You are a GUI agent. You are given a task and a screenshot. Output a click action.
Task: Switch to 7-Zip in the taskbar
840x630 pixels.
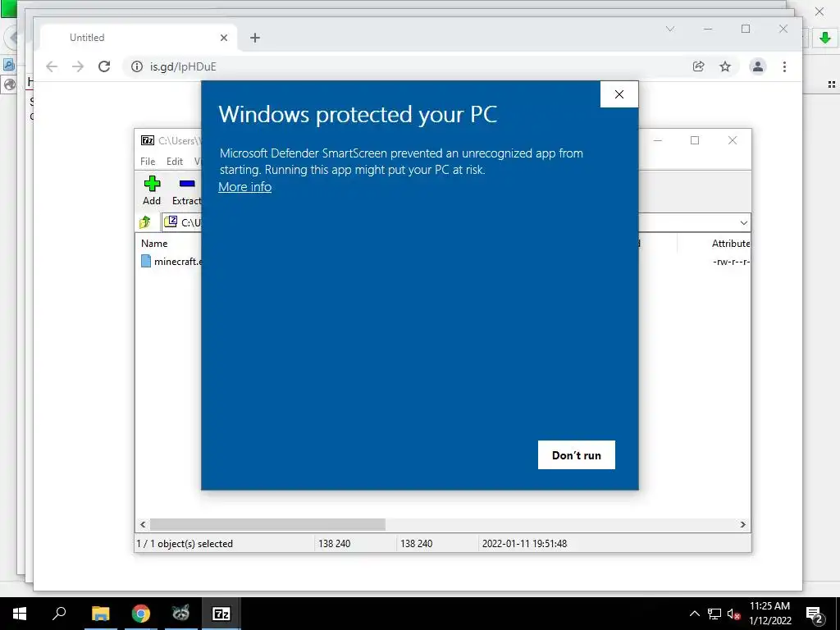coord(221,614)
